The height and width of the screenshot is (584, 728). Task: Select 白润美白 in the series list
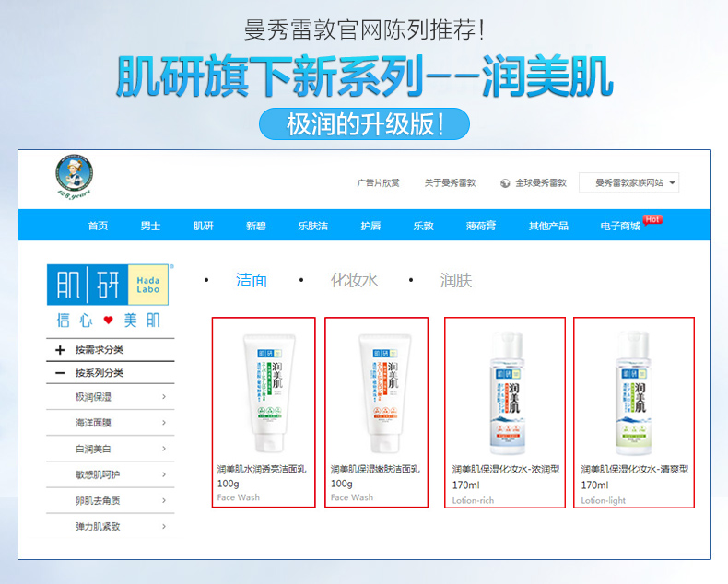[93, 449]
